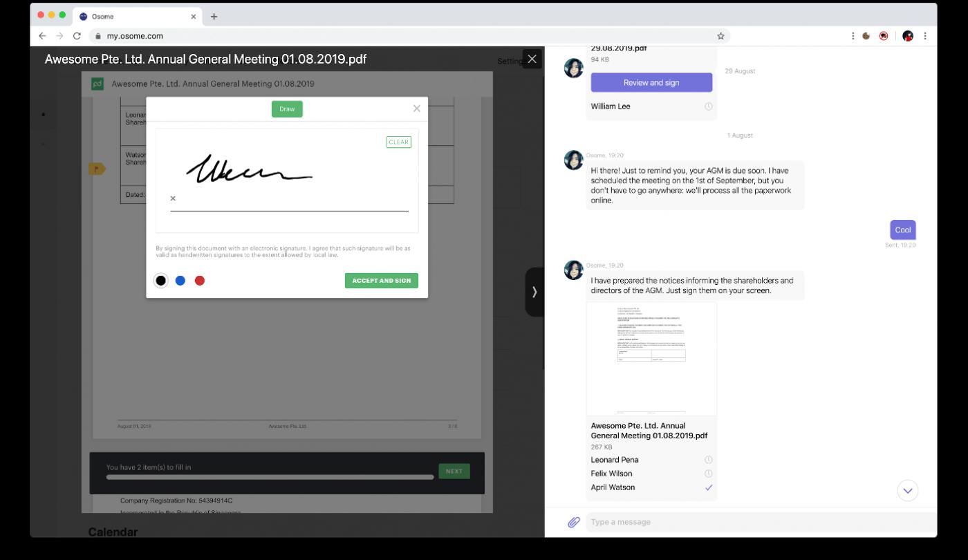The image size is (968, 560).
Task: Click Osome avatar next to AGM reminder
Action: tap(574, 160)
